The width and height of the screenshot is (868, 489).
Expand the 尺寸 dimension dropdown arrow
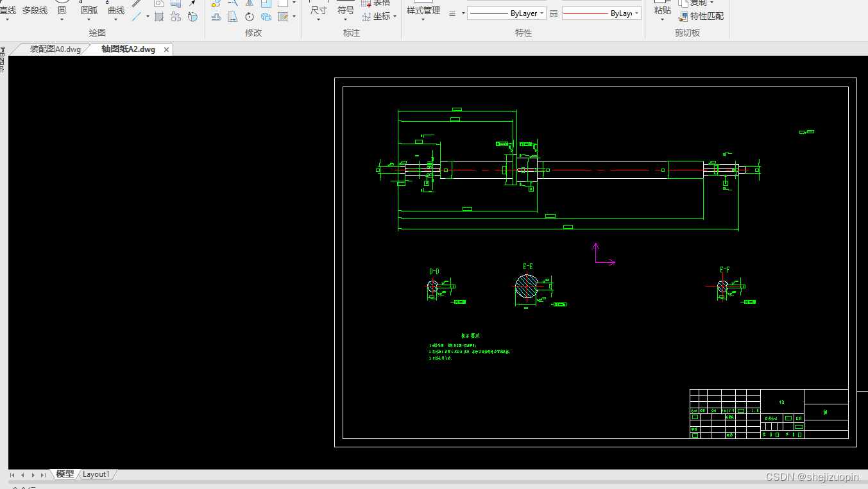click(x=319, y=19)
